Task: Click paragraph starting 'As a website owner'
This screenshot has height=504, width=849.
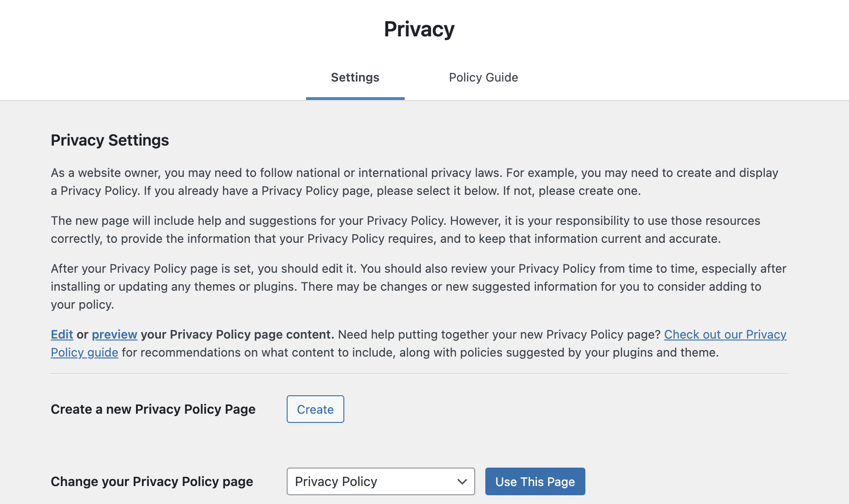Action: coord(414,182)
